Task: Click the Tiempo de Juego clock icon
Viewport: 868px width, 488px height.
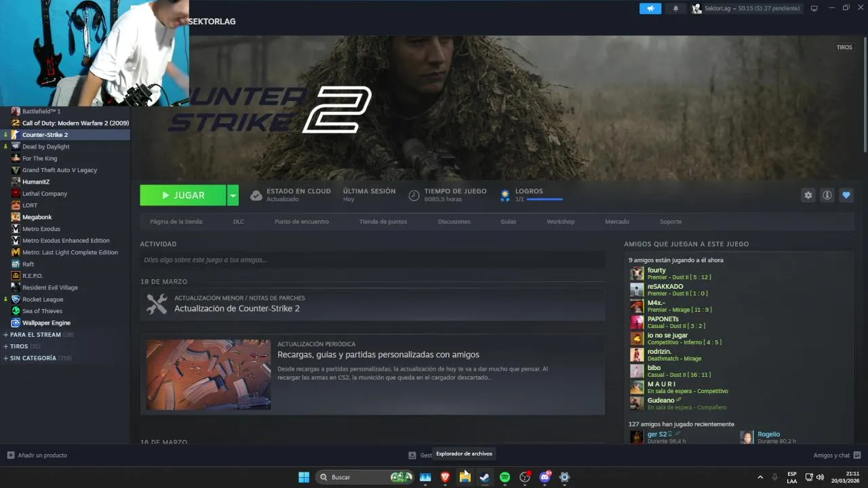Action: click(x=414, y=196)
